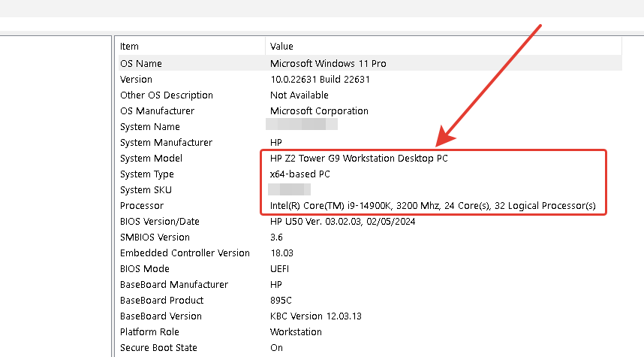Click the 3.6 SMBIOS value
The height and width of the screenshot is (357, 644).
(x=276, y=237)
